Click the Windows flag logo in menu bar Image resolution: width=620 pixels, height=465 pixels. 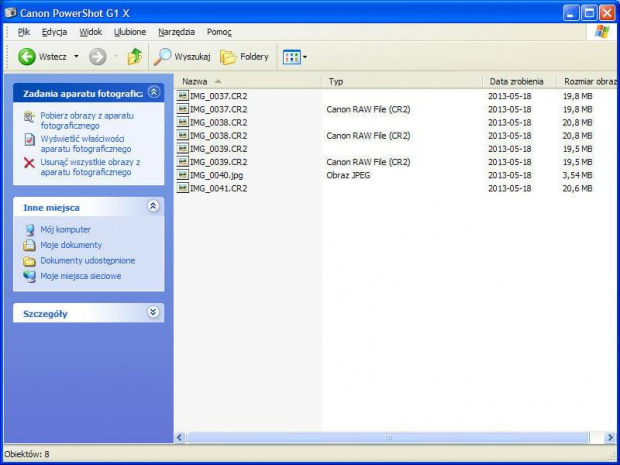[601, 32]
